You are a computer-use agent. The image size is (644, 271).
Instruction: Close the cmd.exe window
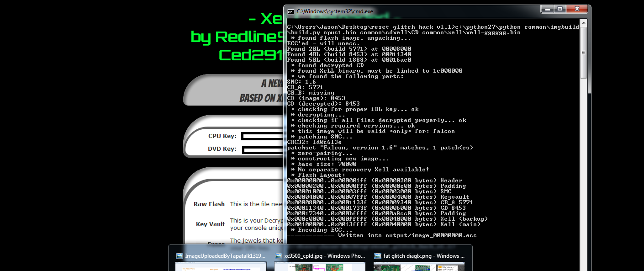(x=577, y=9)
